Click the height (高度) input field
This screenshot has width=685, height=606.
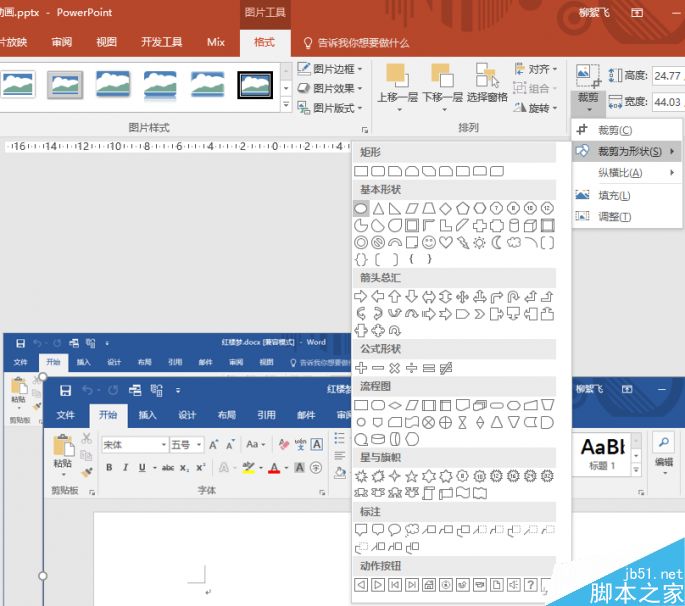pyautogui.click(x=665, y=75)
